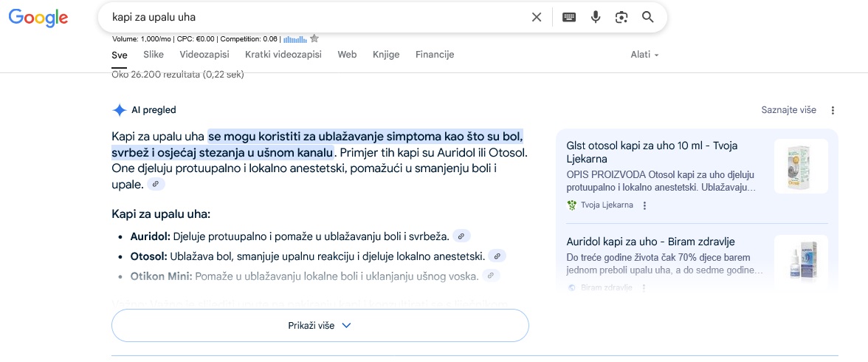Open the on-screen keyboard input tool

pyautogui.click(x=569, y=17)
